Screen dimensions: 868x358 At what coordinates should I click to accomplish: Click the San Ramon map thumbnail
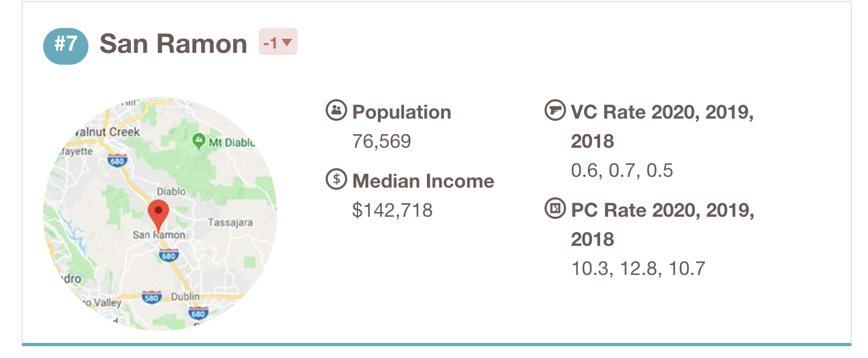[x=160, y=214]
